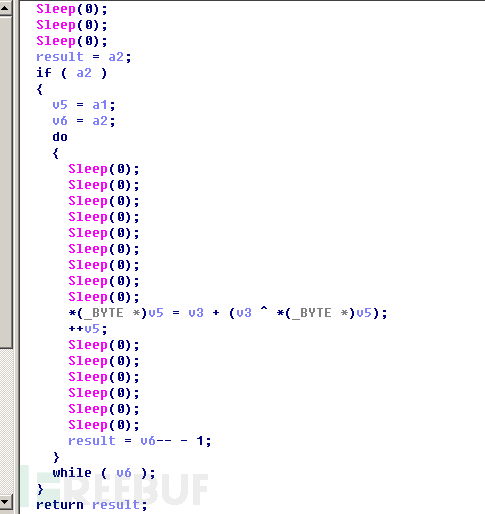Select a2 inside the if condition
This screenshot has width=485, height=514.
tap(84, 73)
